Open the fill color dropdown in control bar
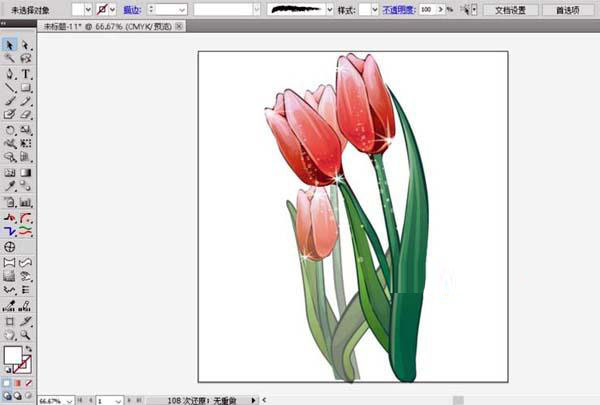The width and height of the screenshot is (600, 405). pos(88,10)
